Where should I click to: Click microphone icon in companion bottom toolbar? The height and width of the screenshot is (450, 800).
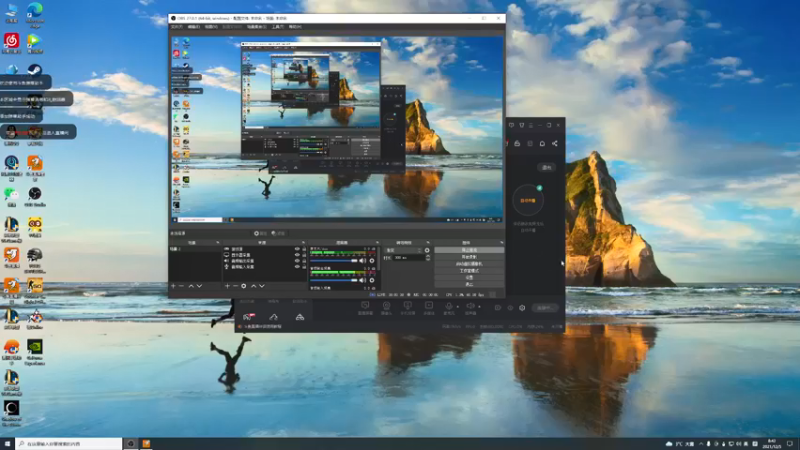pyautogui.click(x=448, y=306)
